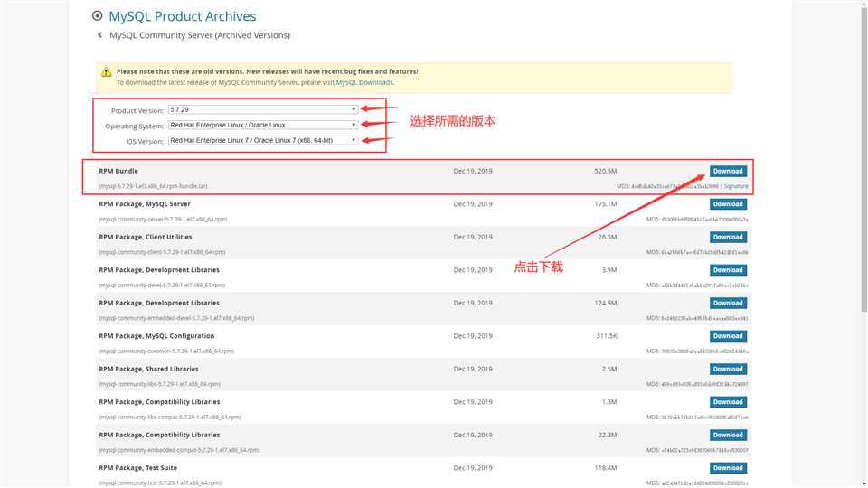The image size is (868, 488).
Task: Select 'RPM Package, MySQL Configuration' title text
Action: tap(156, 336)
